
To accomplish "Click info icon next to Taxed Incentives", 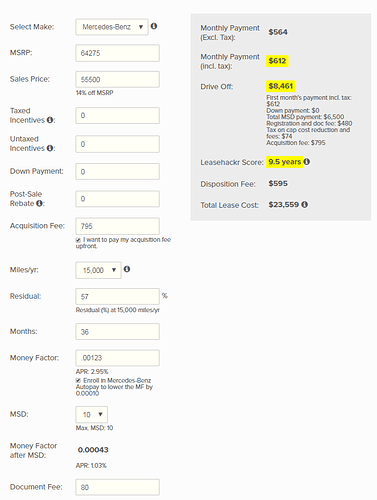I will click(x=50, y=120).
